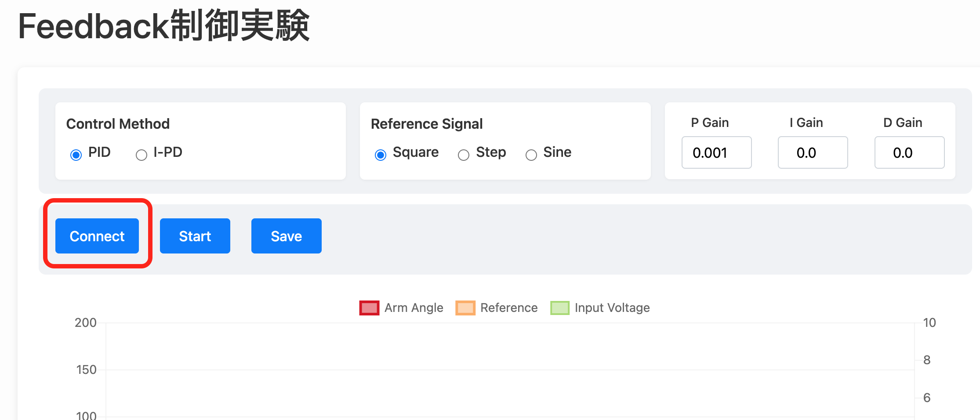Click the Connect button

click(97, 236)
